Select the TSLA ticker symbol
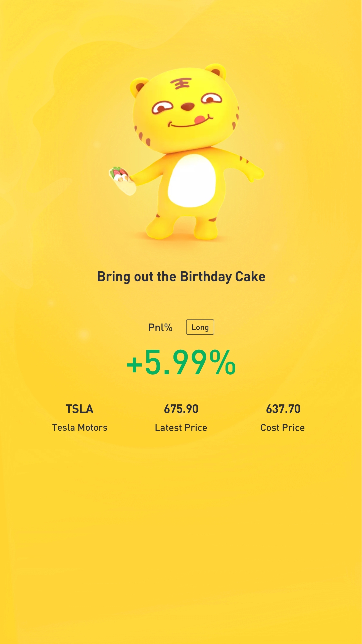This screenshot has width=362, height=644. click(79, 409)
